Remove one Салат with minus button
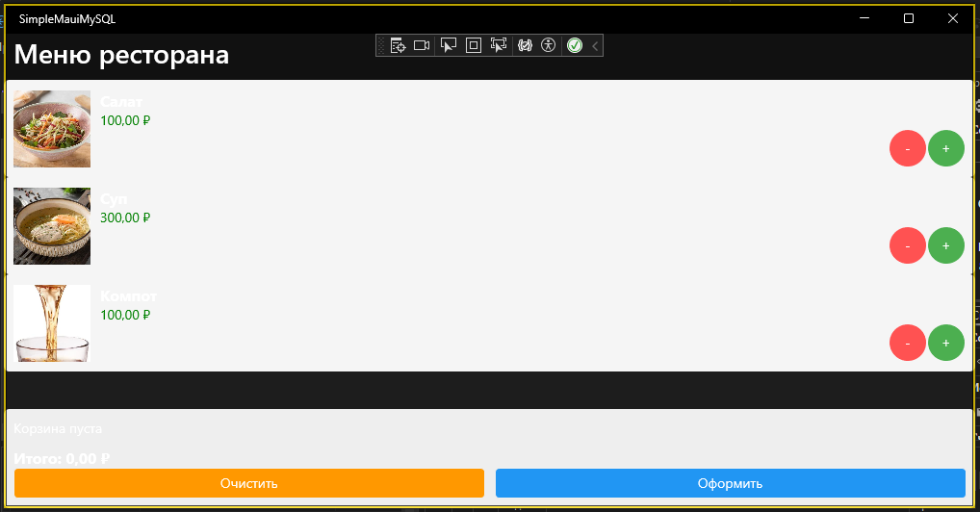 point(908,148)
